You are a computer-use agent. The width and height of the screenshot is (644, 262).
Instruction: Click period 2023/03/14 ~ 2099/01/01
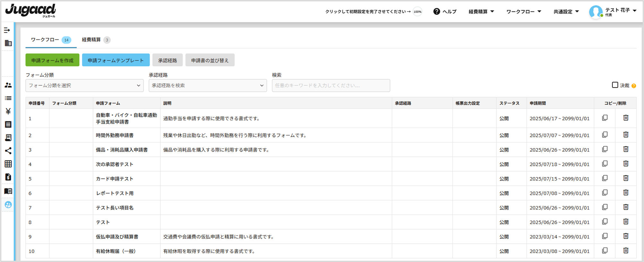559,237
